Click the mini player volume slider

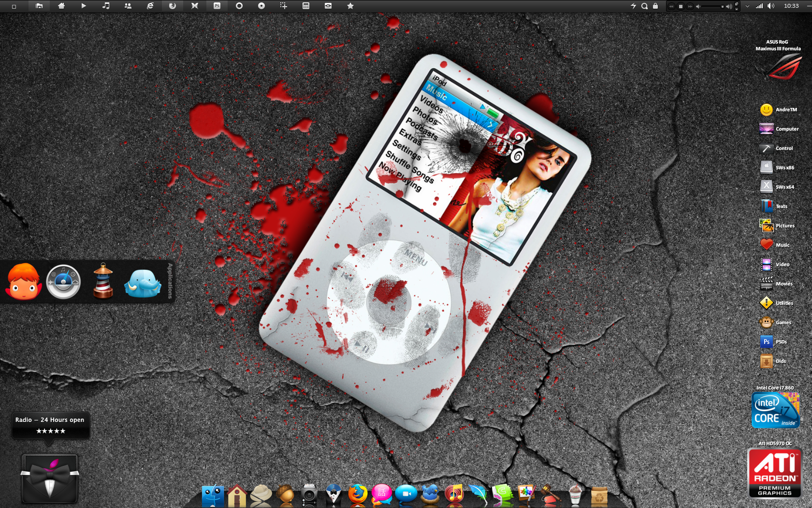pyautogui.click(x=713, y=6)
